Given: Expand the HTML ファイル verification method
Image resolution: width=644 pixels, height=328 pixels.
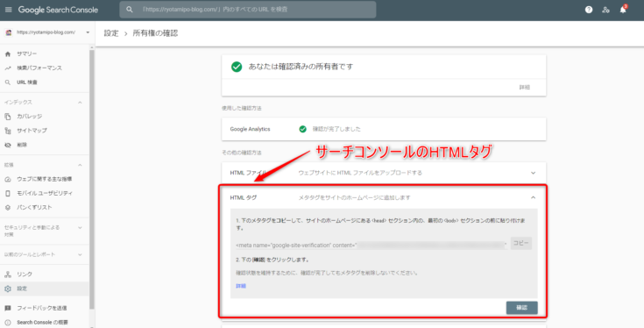Looking at the screenshot, I should 533,173.
